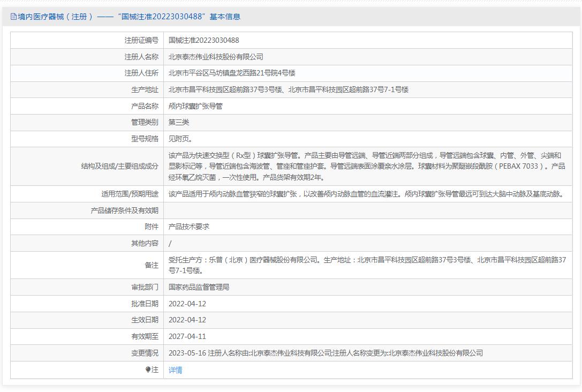Click registration number value 国械注准20223030488
The image size is (582, 392).
pyautogui.click(x=203, y=40)
